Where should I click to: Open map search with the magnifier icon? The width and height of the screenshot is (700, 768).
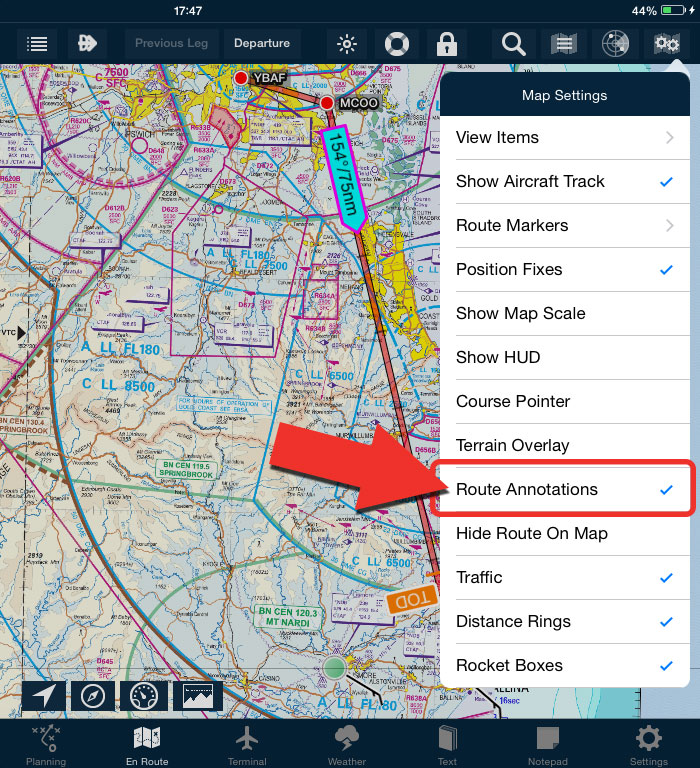[513, 44]
